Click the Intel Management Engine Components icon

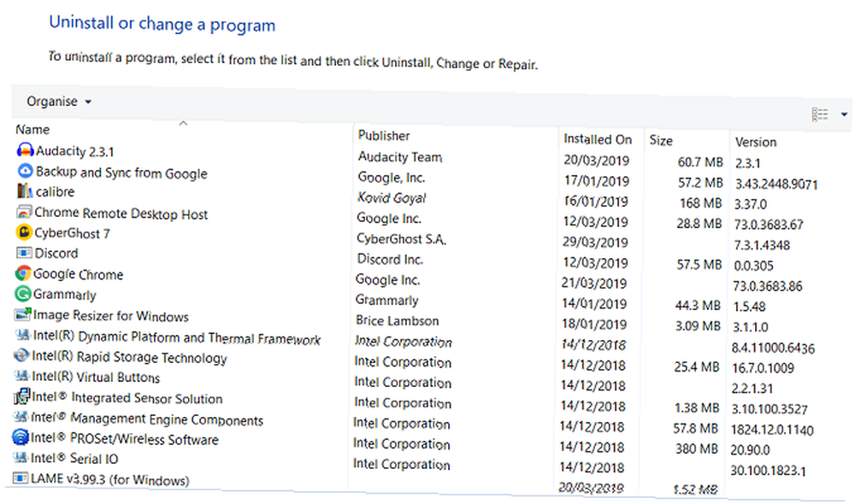point(21,417)
